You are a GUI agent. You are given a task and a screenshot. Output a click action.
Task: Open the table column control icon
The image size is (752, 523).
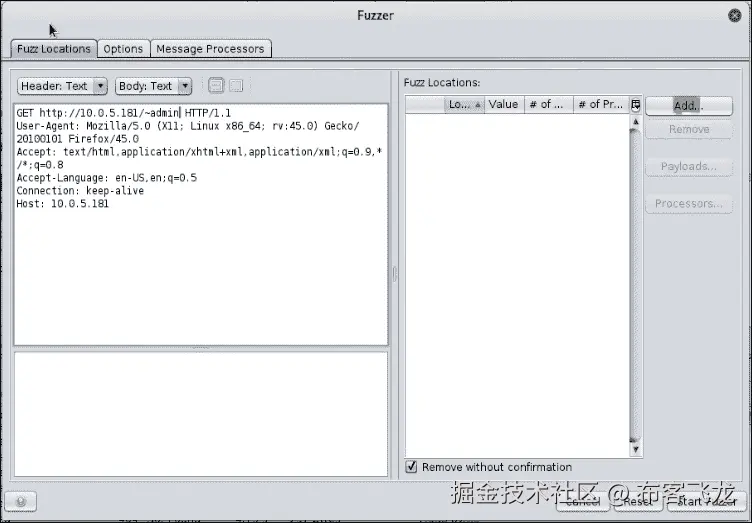(x=635, y=105)
